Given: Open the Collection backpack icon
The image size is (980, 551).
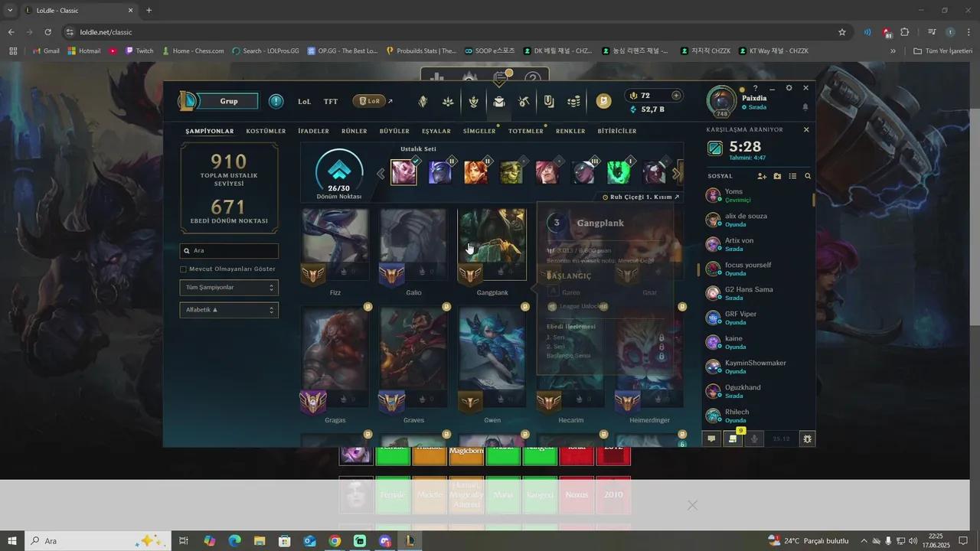Looking at the screenshot, I should 499,101.
